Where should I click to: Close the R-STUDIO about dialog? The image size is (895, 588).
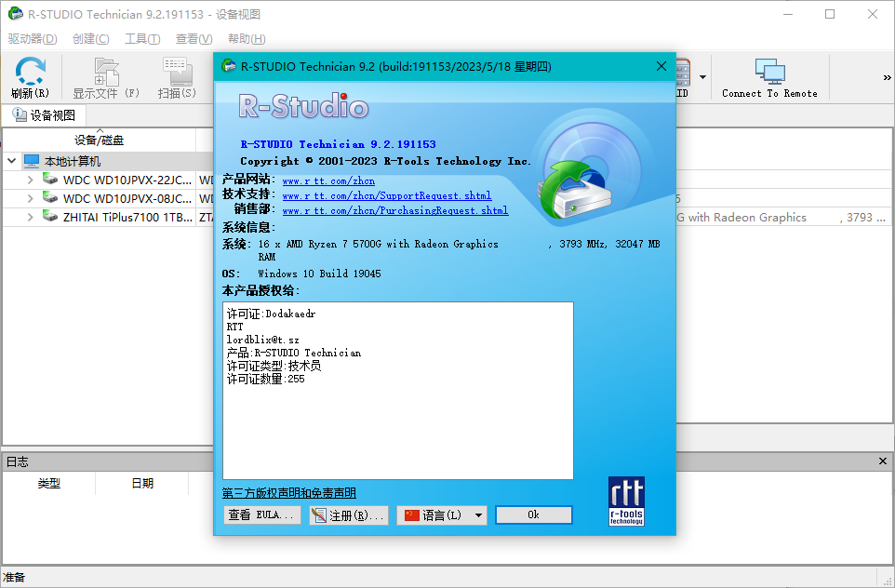(661, 66)
